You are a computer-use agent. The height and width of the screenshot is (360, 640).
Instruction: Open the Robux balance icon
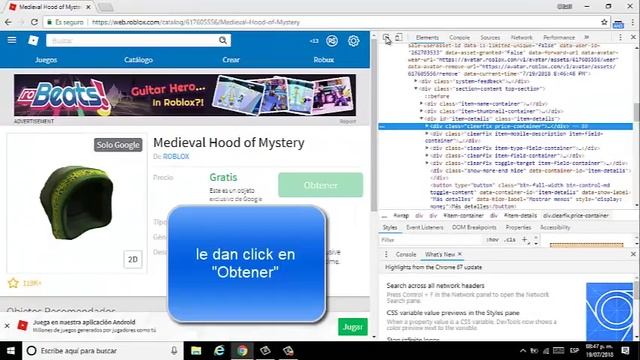tap(332, 41)
